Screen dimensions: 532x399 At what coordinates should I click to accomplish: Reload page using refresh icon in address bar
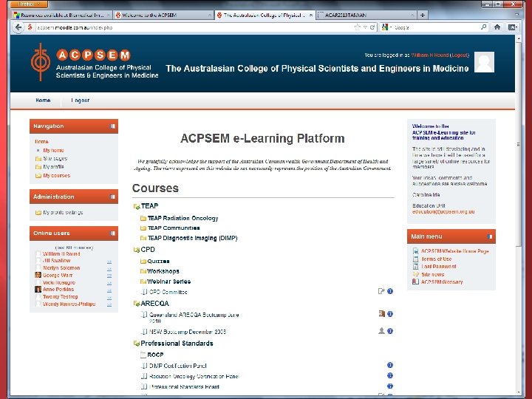[372, 27]
